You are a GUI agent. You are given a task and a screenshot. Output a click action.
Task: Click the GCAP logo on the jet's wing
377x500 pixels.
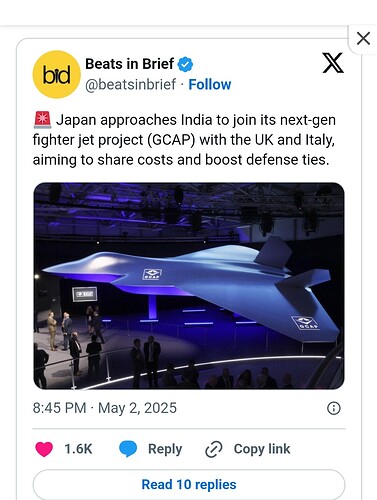pyautogui.click(x=305, y=322)
